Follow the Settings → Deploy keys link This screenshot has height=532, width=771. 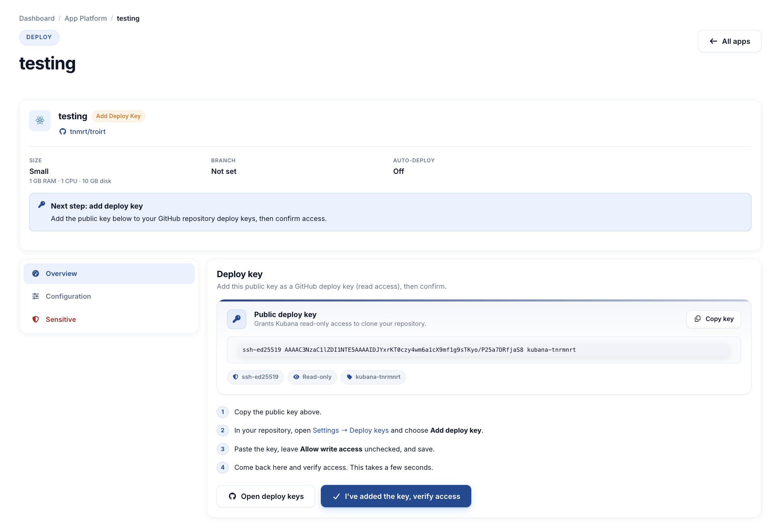[350, 430]
